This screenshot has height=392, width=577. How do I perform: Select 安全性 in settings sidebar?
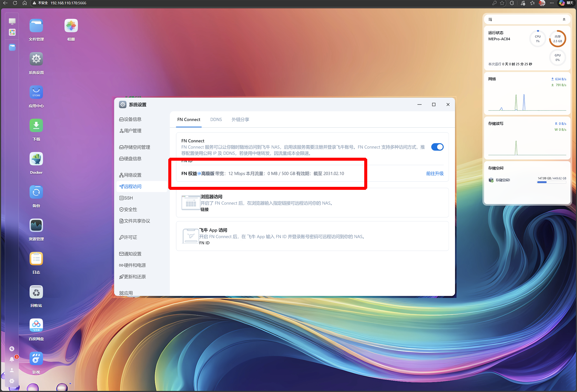click(130, 209)
